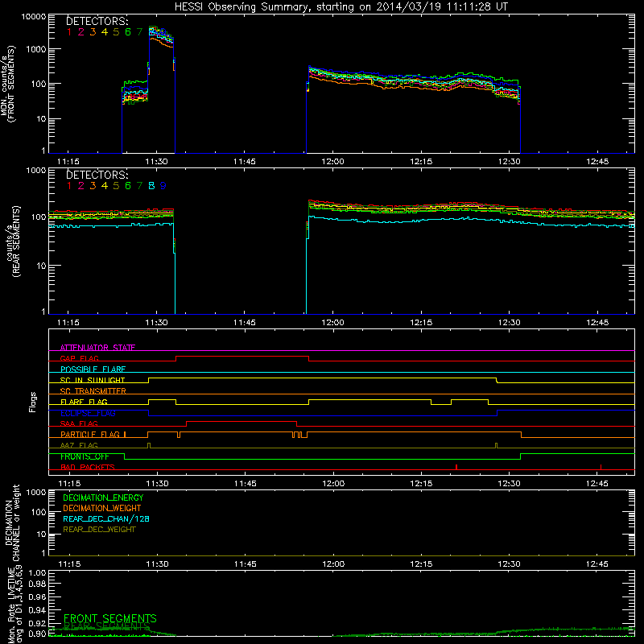Click the 10000 y-axis tick label

[34, 17]
